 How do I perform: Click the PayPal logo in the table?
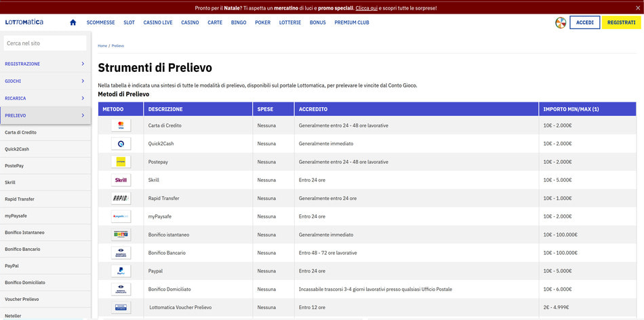121,271
